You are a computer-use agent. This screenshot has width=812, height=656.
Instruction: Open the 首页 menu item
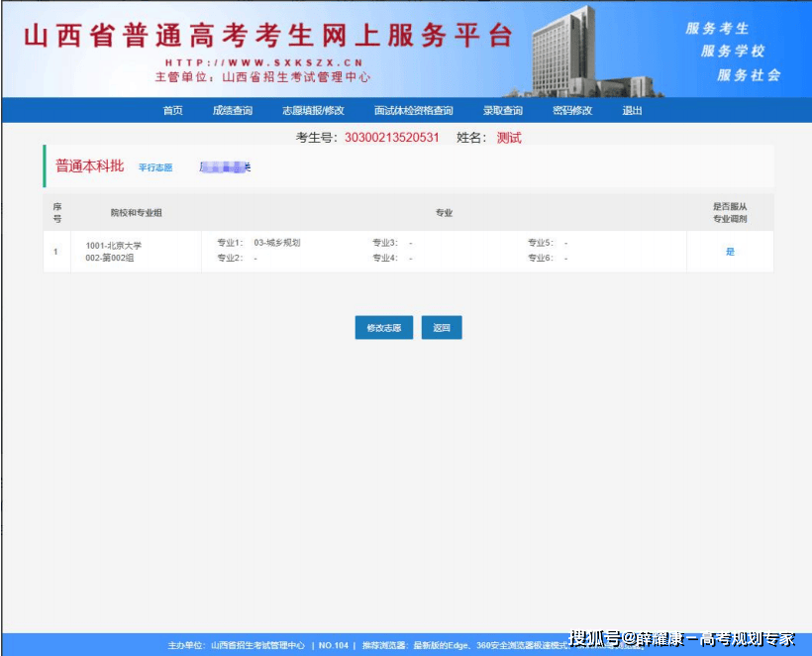coord(172,110)
